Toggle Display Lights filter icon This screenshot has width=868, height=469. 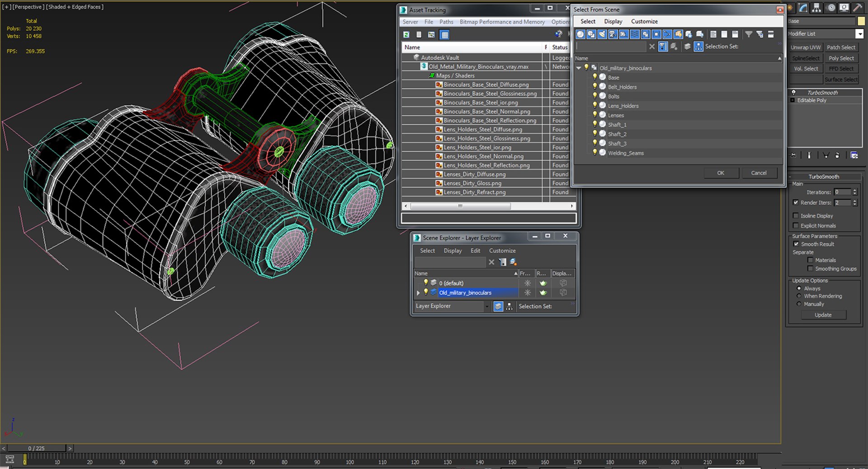(x=602, y=34)
